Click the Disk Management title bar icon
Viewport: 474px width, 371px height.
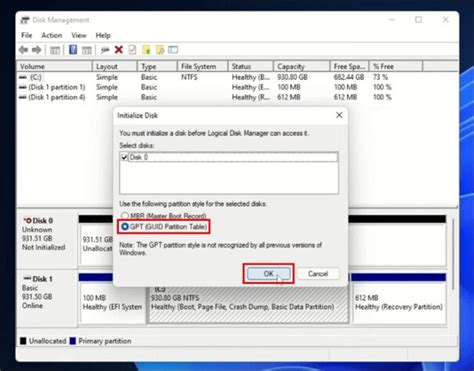[25, 20]
